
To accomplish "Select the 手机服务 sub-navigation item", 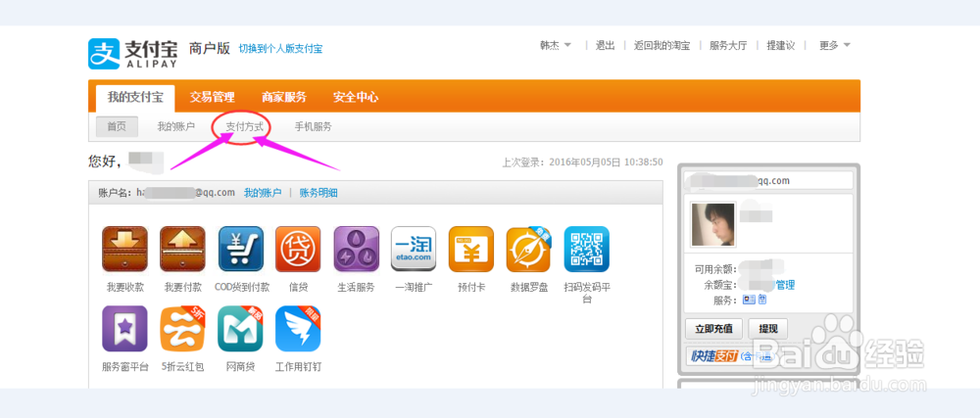I will 314,126.
